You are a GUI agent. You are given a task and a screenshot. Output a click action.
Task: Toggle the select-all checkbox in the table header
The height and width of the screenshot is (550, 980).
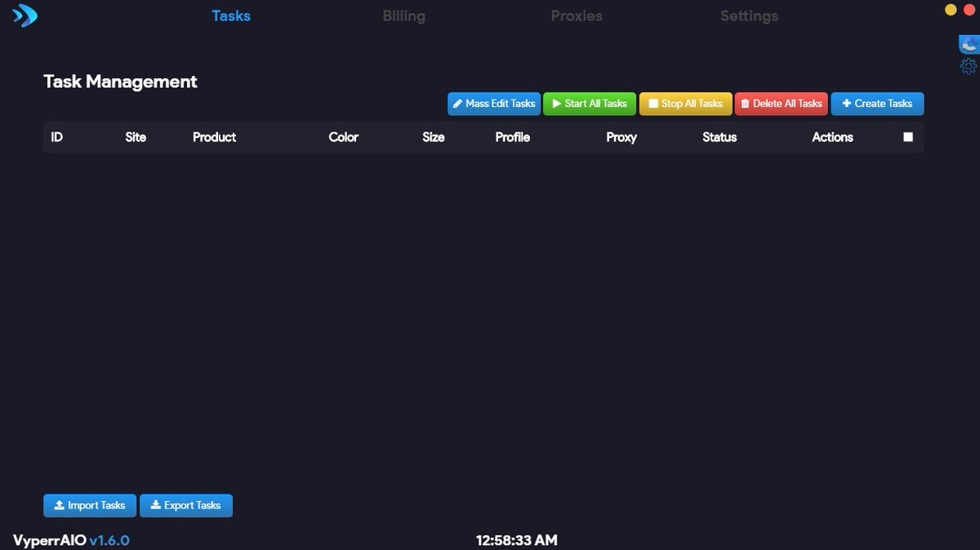[908, 136]
